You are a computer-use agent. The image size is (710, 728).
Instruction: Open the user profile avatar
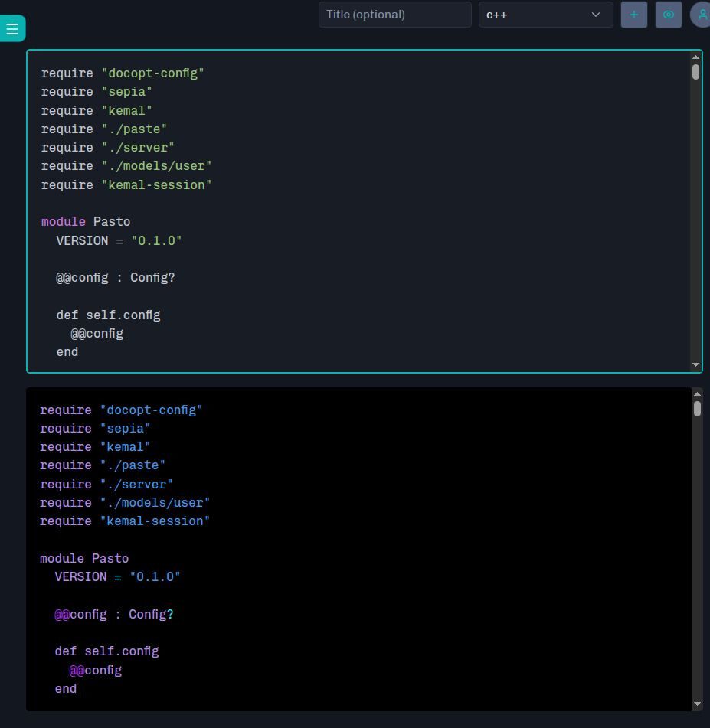tap(702, 15)
